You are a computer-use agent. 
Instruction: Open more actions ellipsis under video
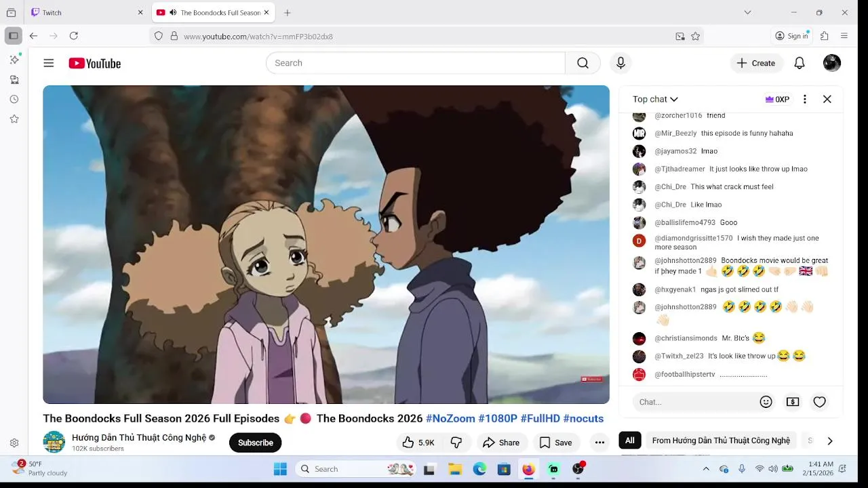[599, 443]
